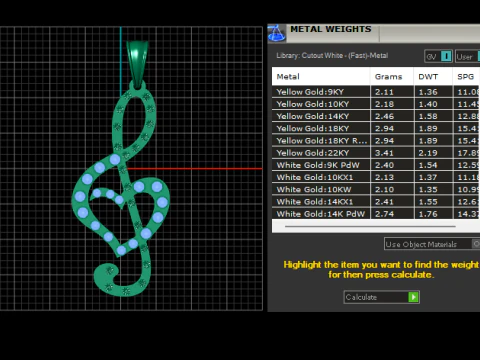The height and width of the screenshot is (360, 480).
Task: Click the green arrow on Calculate
Action: pos(413,297)
